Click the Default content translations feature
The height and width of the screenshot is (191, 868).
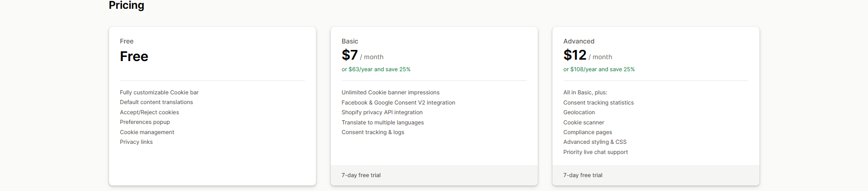pos(156,102)
